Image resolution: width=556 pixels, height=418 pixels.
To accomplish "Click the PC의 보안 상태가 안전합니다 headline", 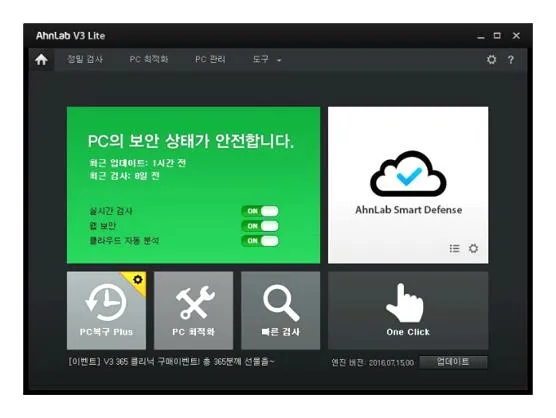I will pos(191,141).
